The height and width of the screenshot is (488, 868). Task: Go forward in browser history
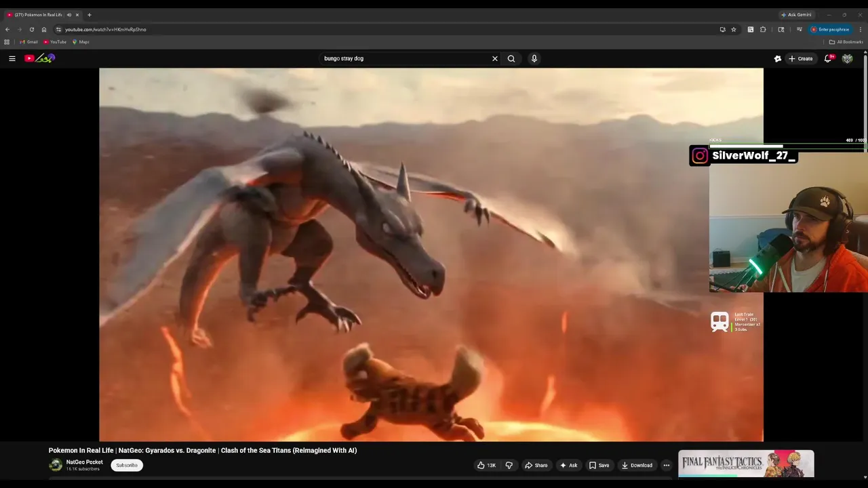[20, 29]
